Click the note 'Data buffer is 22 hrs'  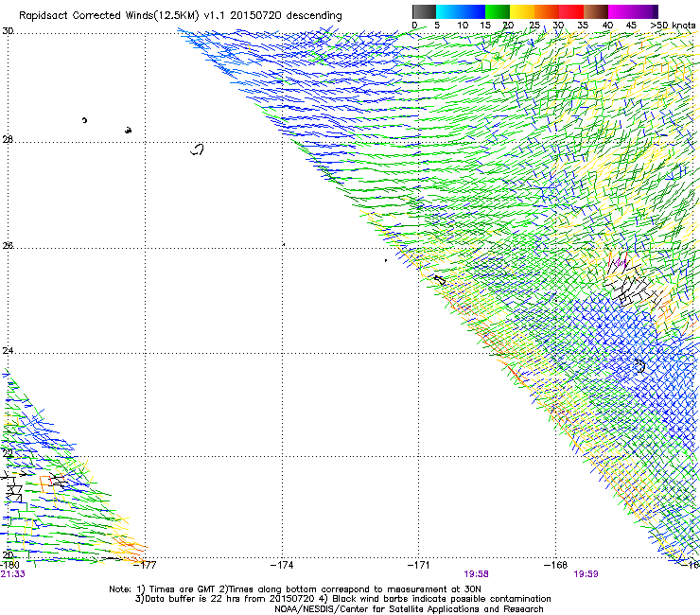194,599
